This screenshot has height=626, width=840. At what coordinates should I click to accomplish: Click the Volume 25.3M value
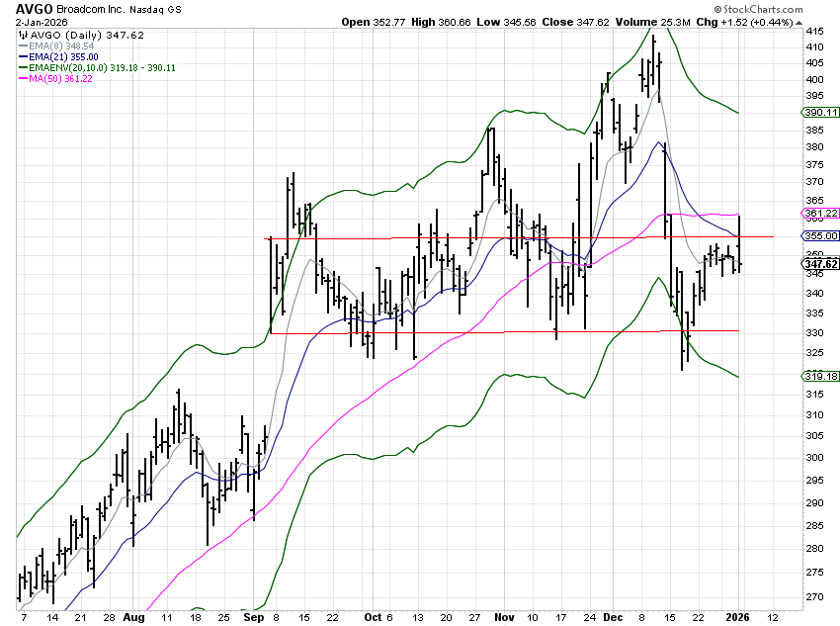(x=652, y=22)
